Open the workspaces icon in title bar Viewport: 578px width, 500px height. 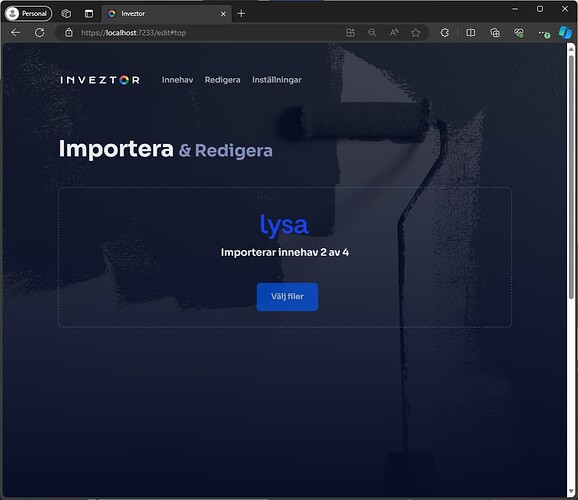(x=66, y=14)
